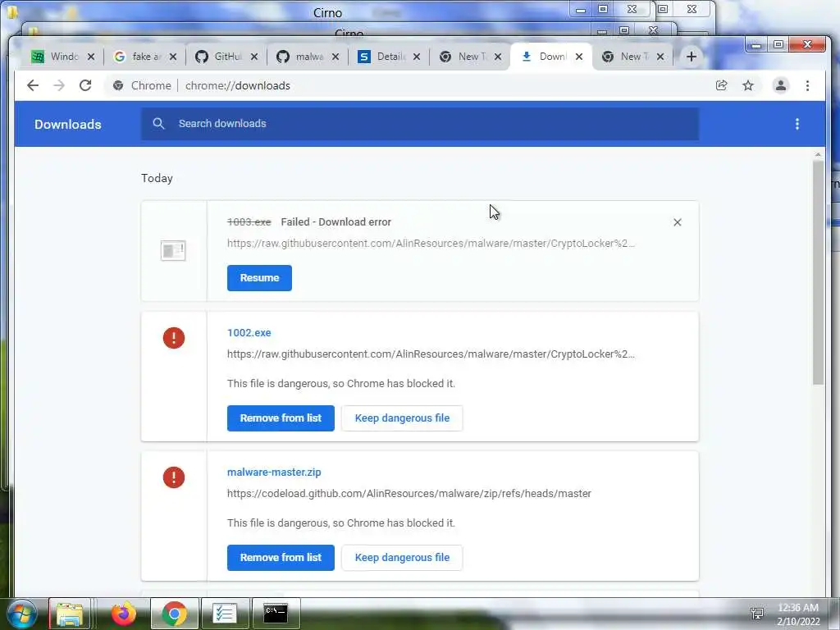Keep the dangerous malware-master.zip file

point(402,558)
